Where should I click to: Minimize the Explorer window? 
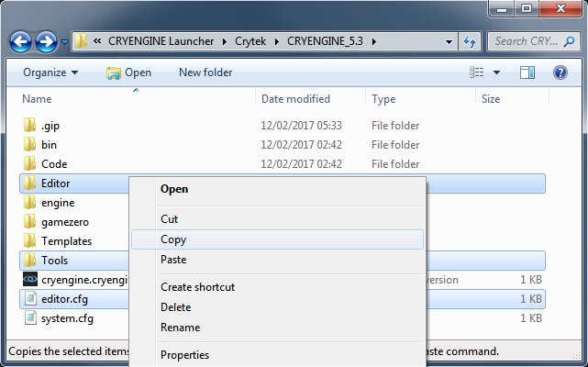point(502,8)
